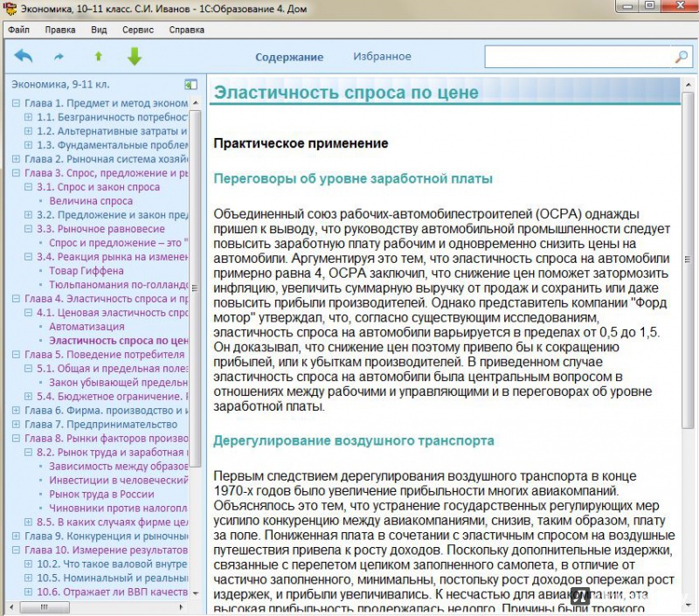Image resolution: width=699 pixels, height=616 pixels.
Task: Switch to the Содержание tab
Action: [289, 57]
